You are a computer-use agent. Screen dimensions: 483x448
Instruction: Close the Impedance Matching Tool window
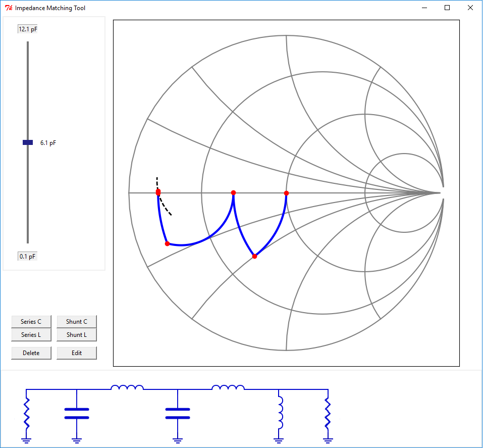pyautogui.click(x=470, y=8)
